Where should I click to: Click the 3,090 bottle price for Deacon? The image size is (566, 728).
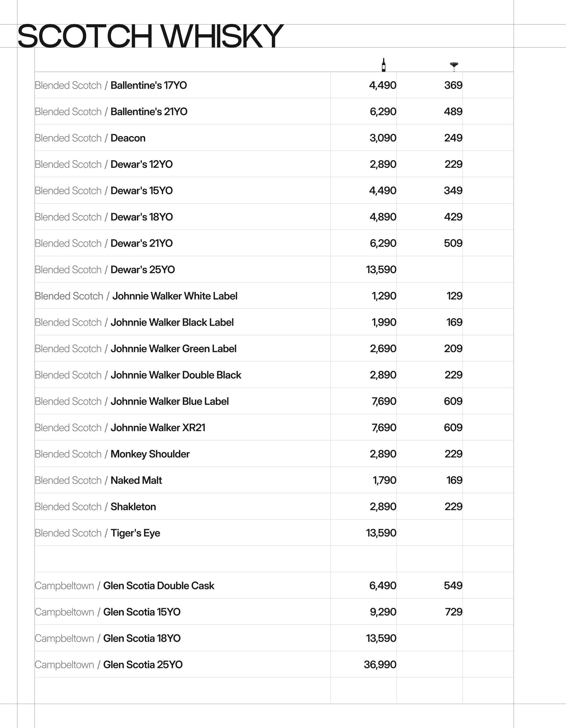383,138
